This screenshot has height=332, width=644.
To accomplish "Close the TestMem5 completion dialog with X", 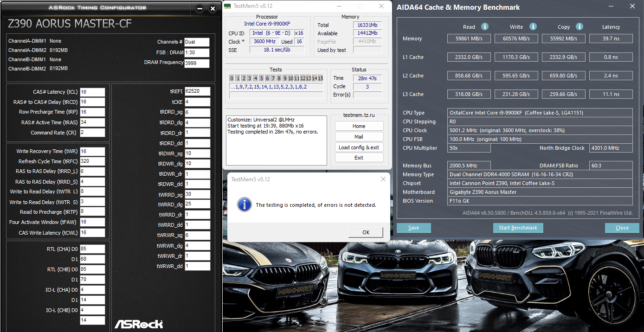I will 383,179.
